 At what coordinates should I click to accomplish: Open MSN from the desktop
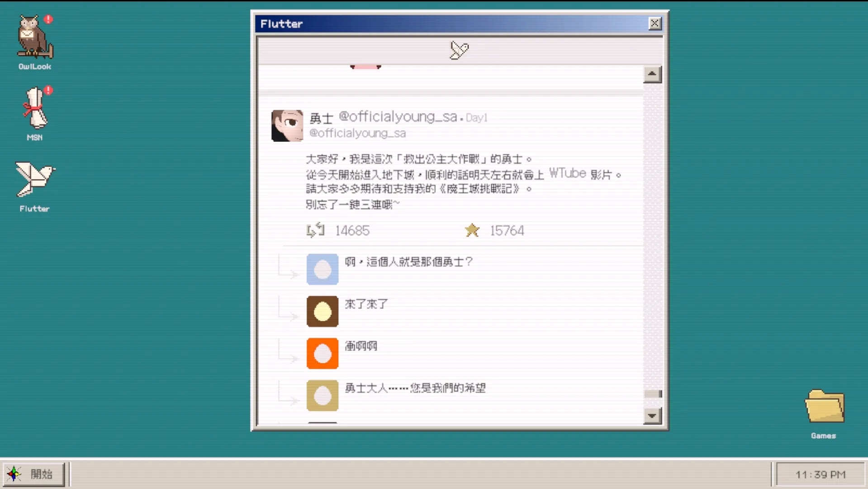pyautogui.click(x=35, y=109)
